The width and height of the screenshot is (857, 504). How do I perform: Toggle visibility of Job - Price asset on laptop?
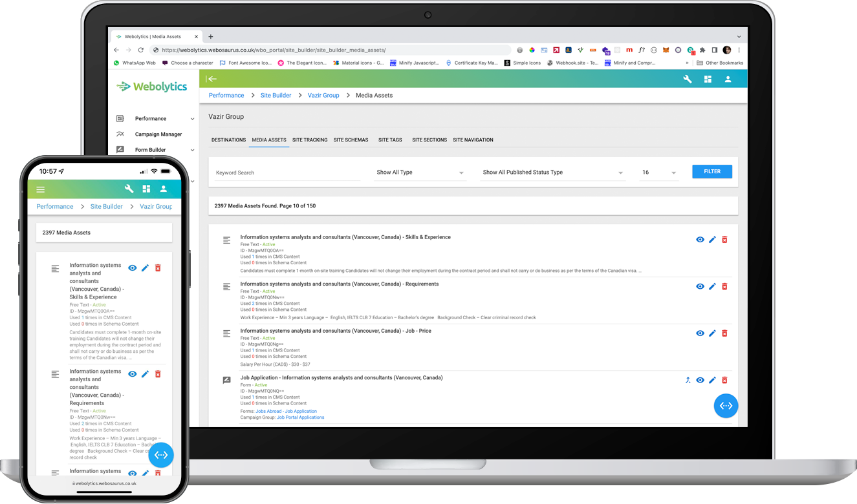(x=700, y=333)
